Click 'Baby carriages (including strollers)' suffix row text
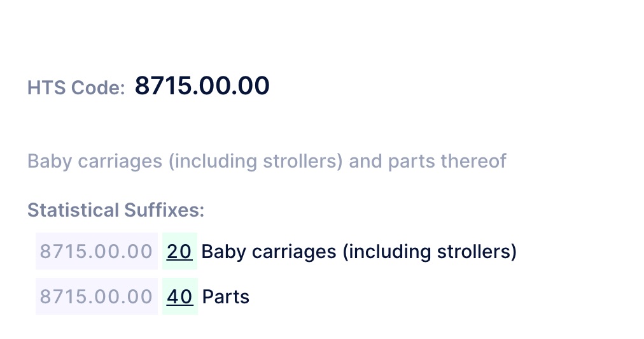The image size is (644, 339). [x=358, y=252]
